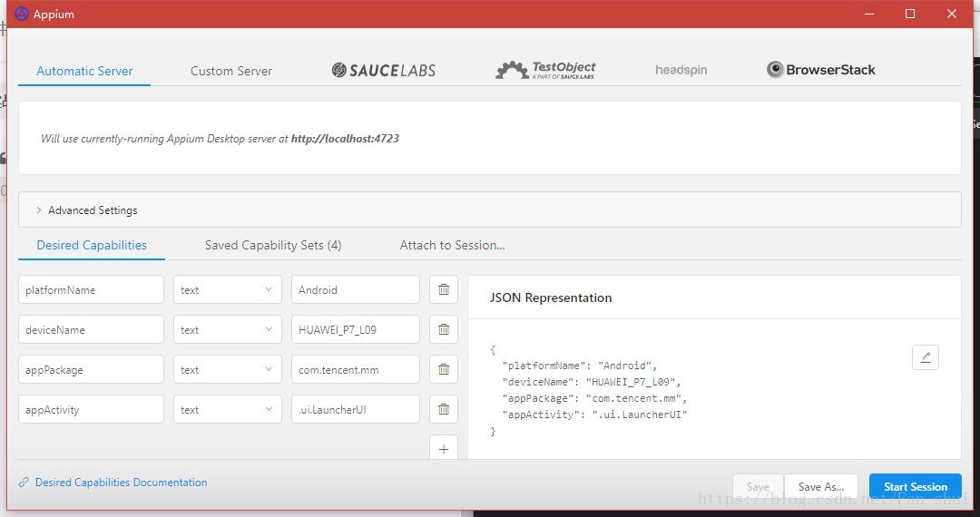Delete the appPackage capability row

(x=444, y=370)
